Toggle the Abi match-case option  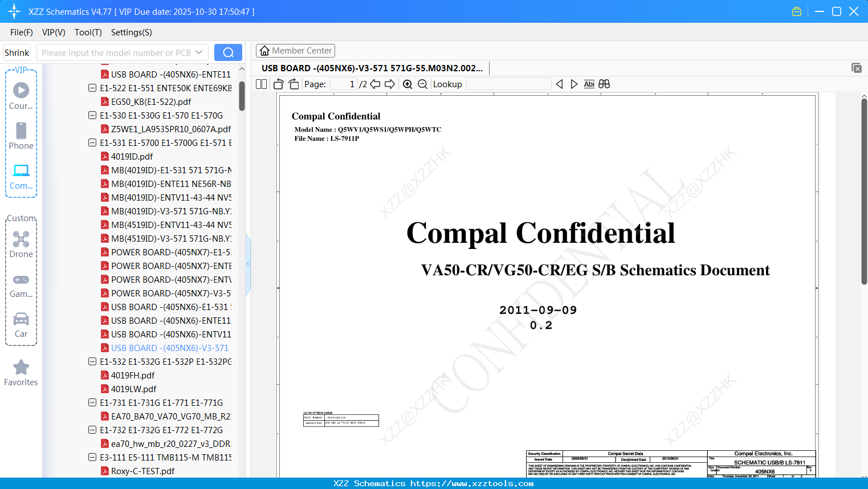(589, 84)
